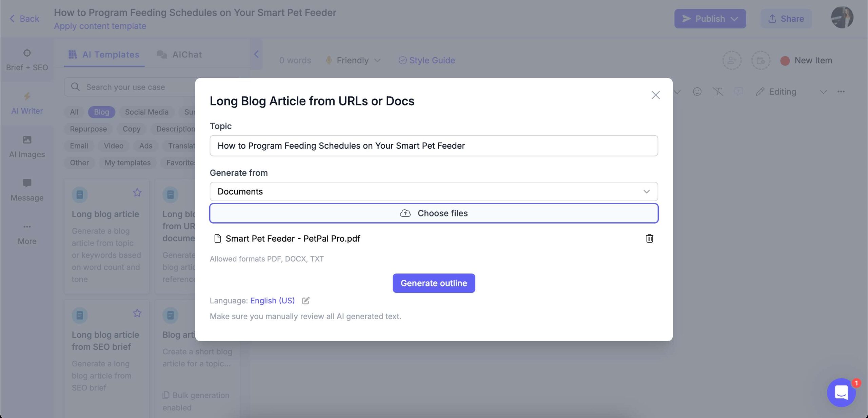Click the Generate outline button

[433, 283]
